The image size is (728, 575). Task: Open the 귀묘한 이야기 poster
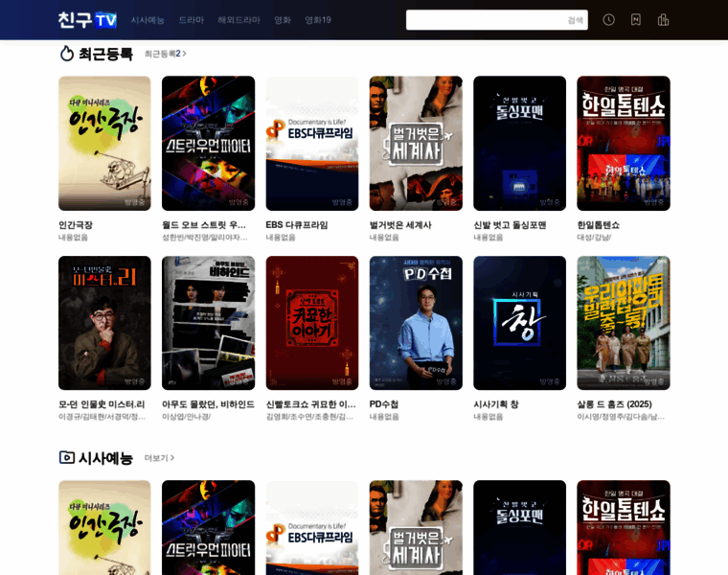click(x=312, y=323)
